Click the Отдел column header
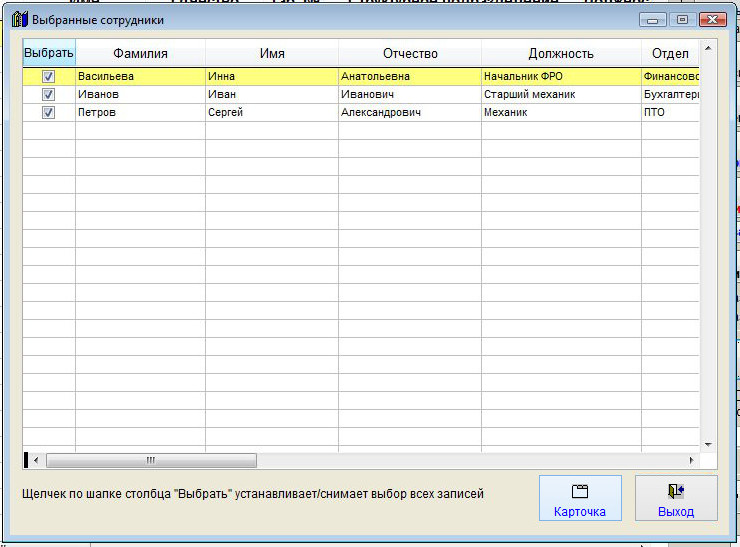Screen dimensions: 740x547 point(669,53)
